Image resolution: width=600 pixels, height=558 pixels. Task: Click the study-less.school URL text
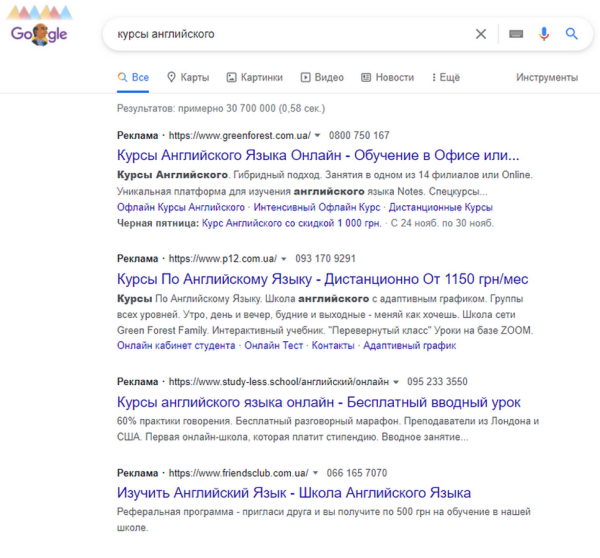279,382
